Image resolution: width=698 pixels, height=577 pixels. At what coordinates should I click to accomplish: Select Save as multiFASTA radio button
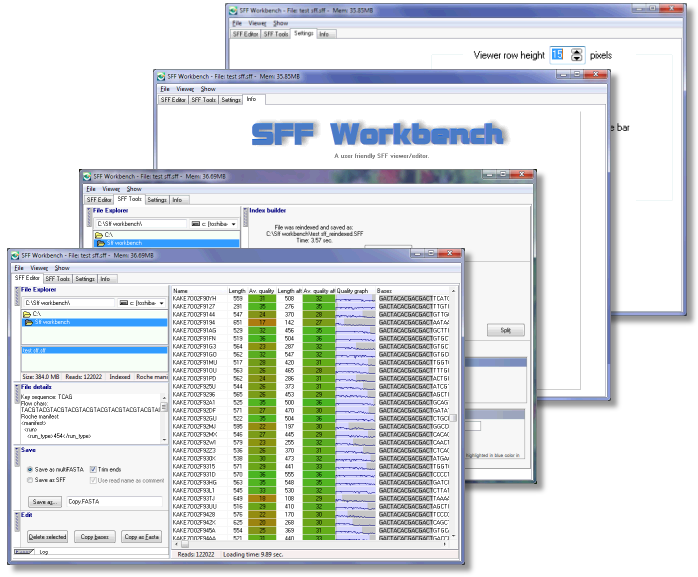click(x=30, y=469)
